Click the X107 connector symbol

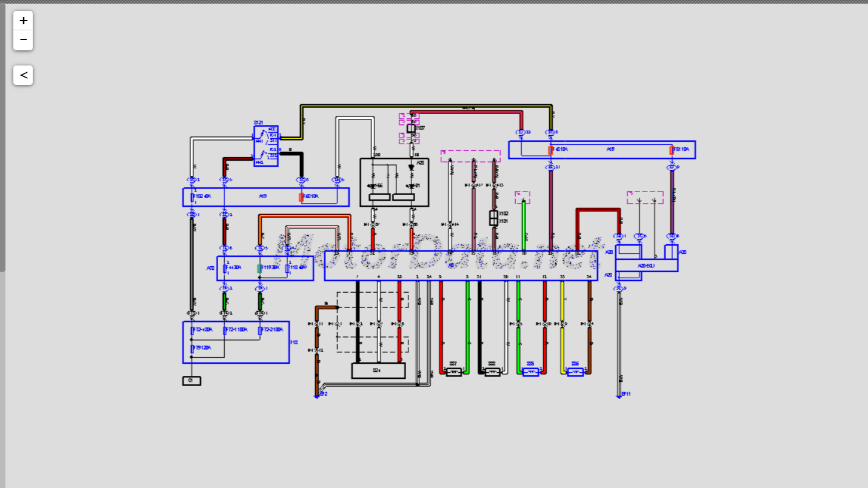tap(410, 128)
